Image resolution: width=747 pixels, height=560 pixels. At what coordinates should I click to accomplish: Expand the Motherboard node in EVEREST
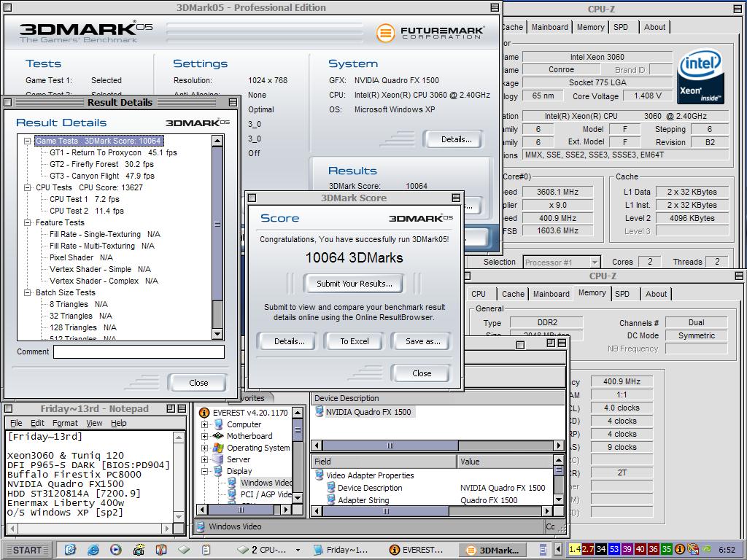[204, 436]
